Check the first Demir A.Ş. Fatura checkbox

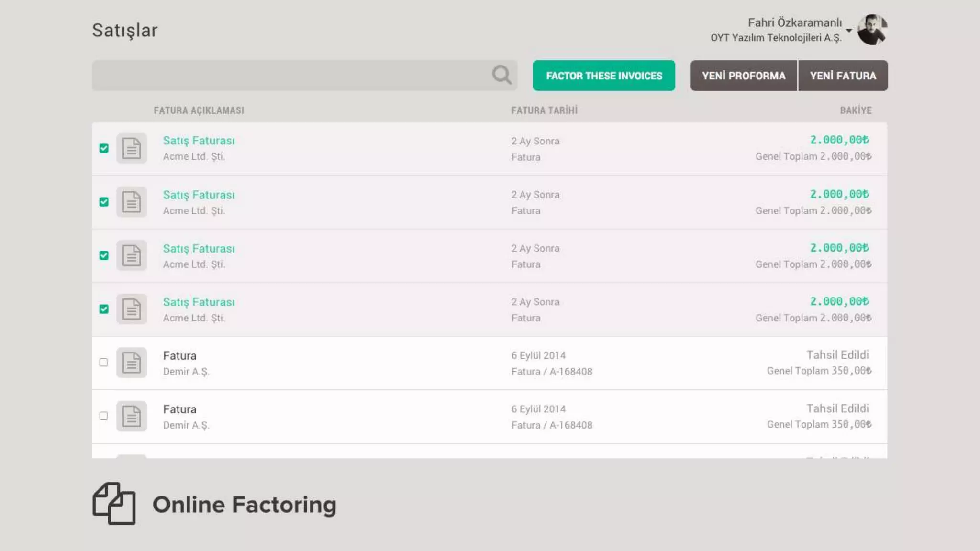[103, 362]
